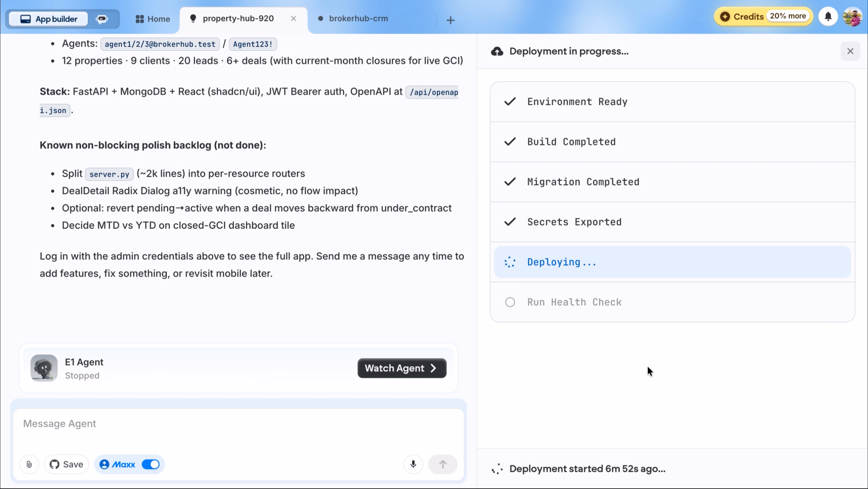Screen dimensions: 868x489
Task: Switch to the chat bot mode icon
Action: [x=102, y=19]
